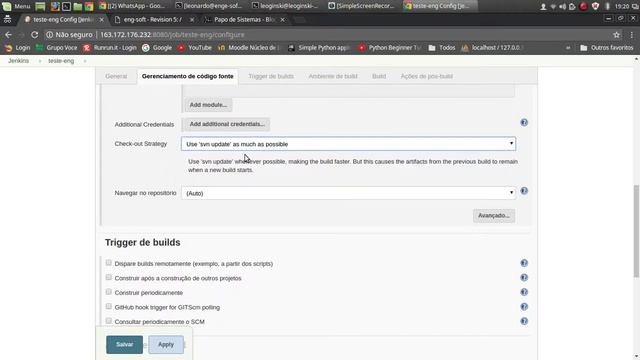The height and width of the screenshot is (360, 640).
Task: Click the page vertical scrollbar thumb
Action: pos(636,231)
